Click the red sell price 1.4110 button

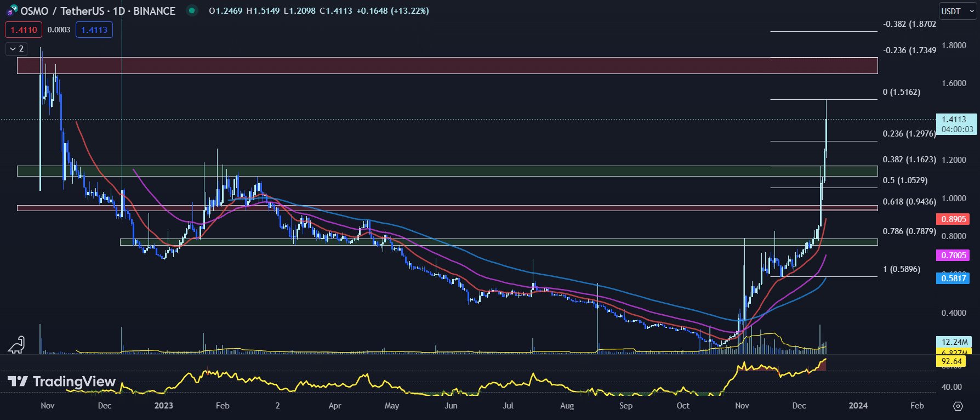pyautogui.click(x=24, y=30)
